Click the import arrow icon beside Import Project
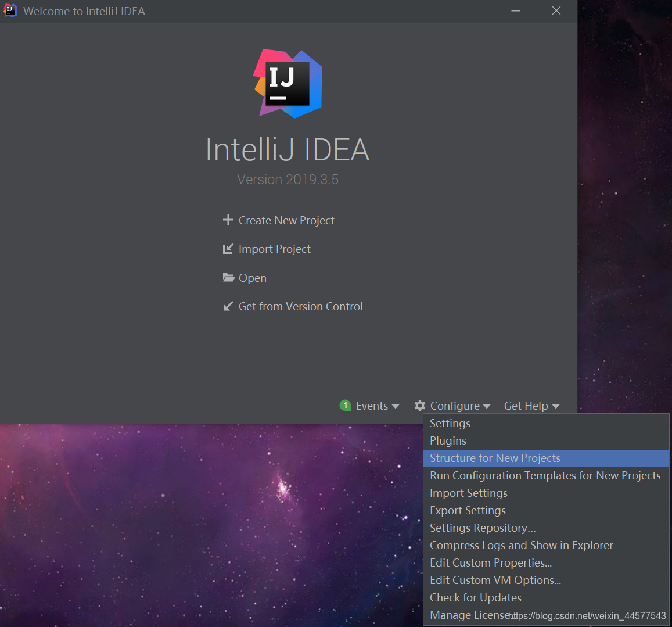The width and height of the screenshot is (672, 627). tap(228, 249)
